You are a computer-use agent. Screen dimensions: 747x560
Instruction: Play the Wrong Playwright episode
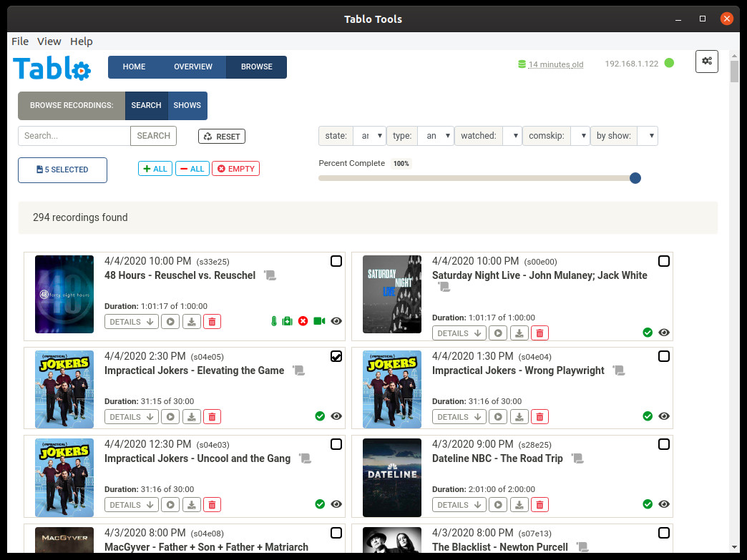[x=498, y=417]
